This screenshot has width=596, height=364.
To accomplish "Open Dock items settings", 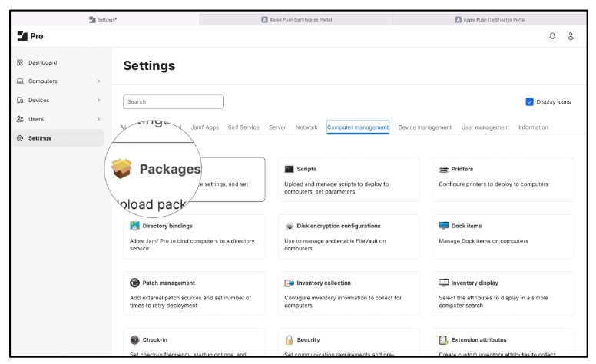I will [x=503, y=237].
